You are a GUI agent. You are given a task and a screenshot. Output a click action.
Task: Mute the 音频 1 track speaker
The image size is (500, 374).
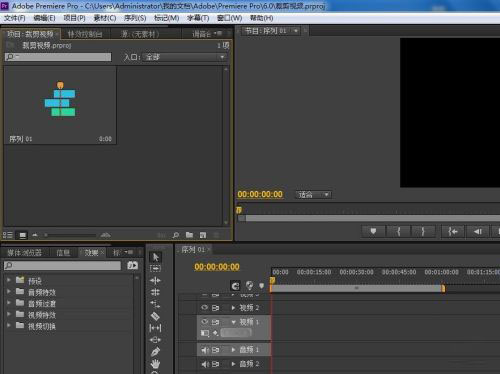tap(205, 350)
